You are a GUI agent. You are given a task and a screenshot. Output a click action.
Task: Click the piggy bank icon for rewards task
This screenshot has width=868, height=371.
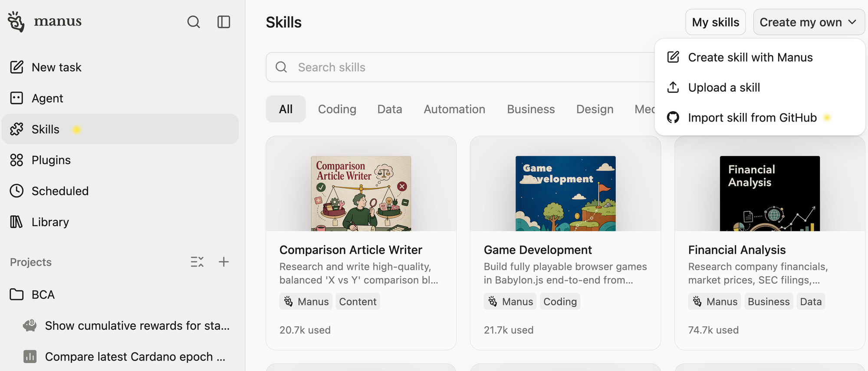click(30, 325)
